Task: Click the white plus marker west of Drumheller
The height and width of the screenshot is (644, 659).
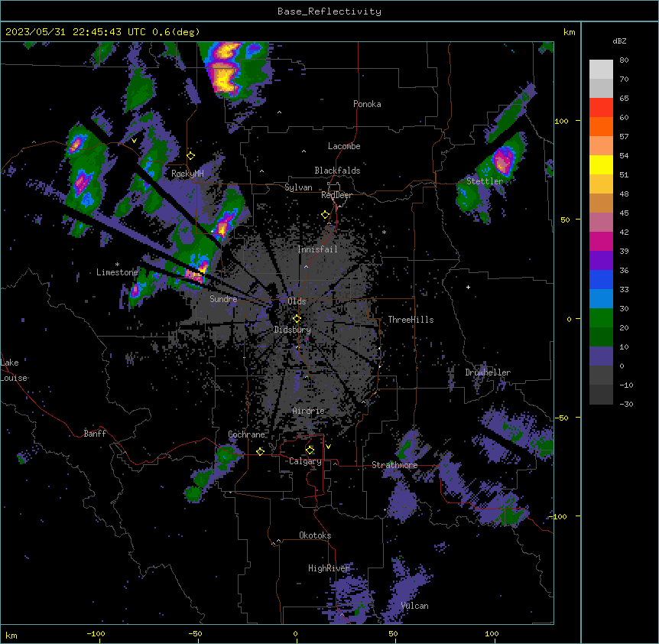Action: [468, 287]
